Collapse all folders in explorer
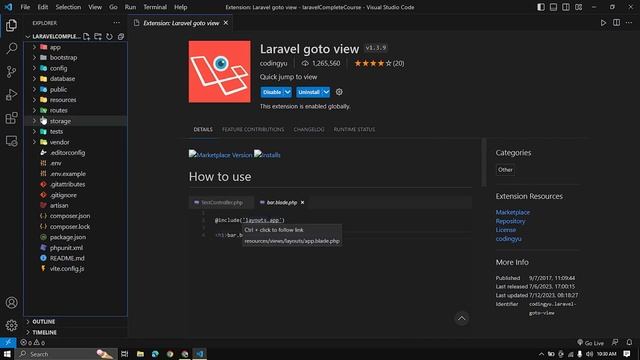 pos(121,36)
